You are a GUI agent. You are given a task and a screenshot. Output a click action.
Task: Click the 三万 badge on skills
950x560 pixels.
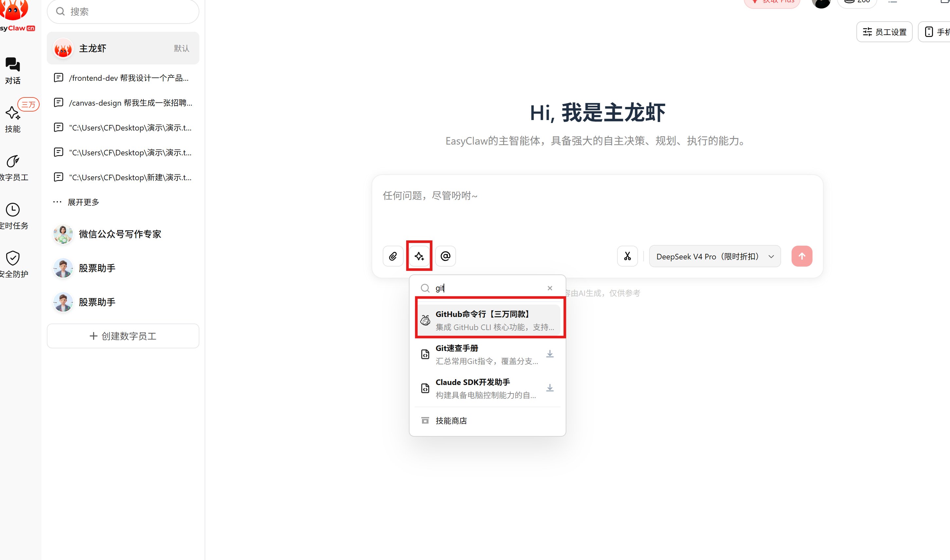click(28, 104)
